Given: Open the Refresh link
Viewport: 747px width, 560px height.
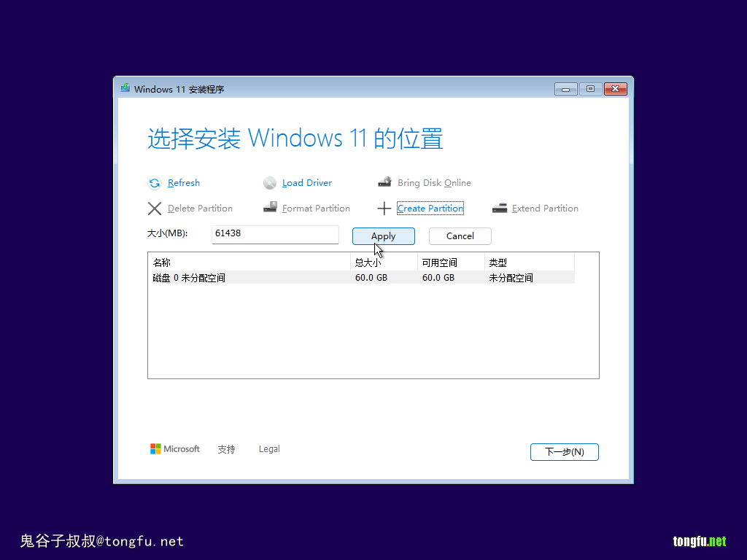Looking at the screenshot, I should point(184,183).
